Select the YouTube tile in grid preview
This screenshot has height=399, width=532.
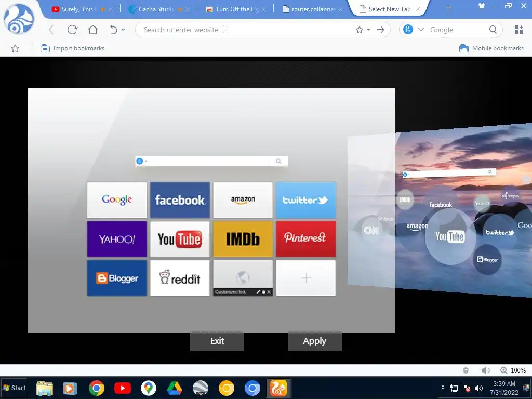(180, 239)
